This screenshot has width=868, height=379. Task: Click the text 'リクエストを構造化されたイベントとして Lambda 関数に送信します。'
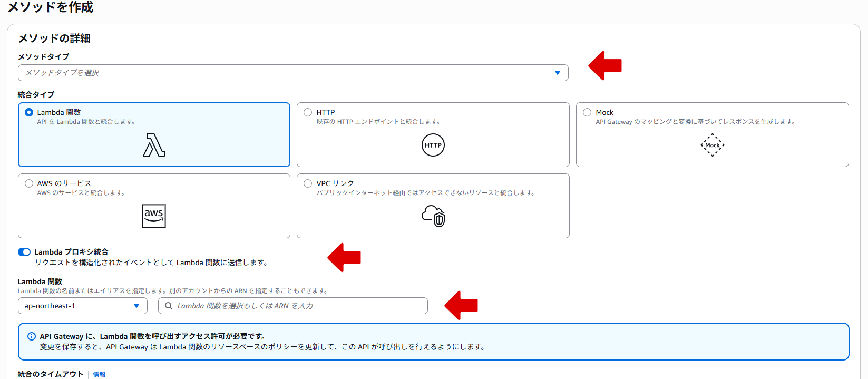point(151,263)
